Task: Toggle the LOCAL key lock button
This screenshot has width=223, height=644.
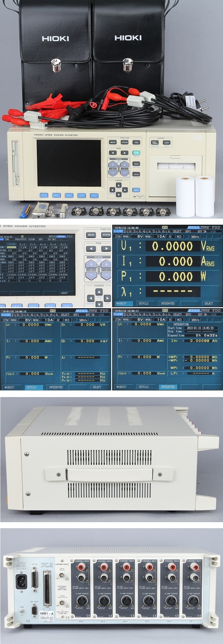Action: click(136, 174)
